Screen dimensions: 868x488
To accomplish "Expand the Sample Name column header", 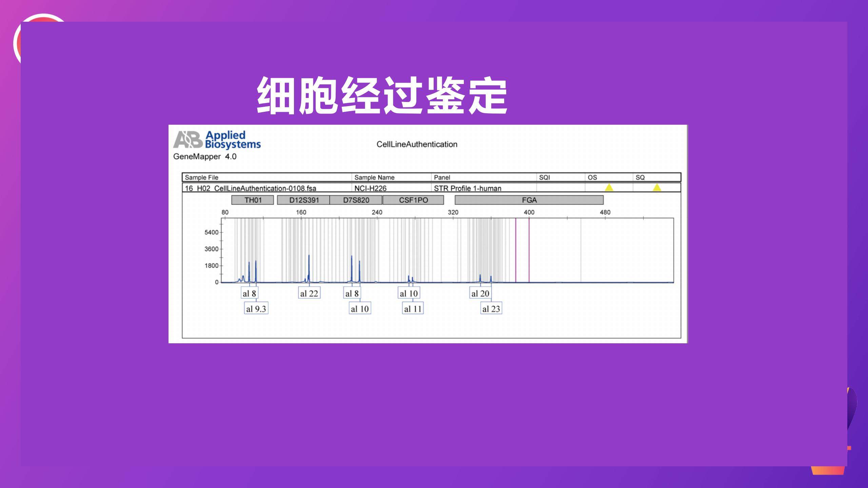I will coord(374,177).
